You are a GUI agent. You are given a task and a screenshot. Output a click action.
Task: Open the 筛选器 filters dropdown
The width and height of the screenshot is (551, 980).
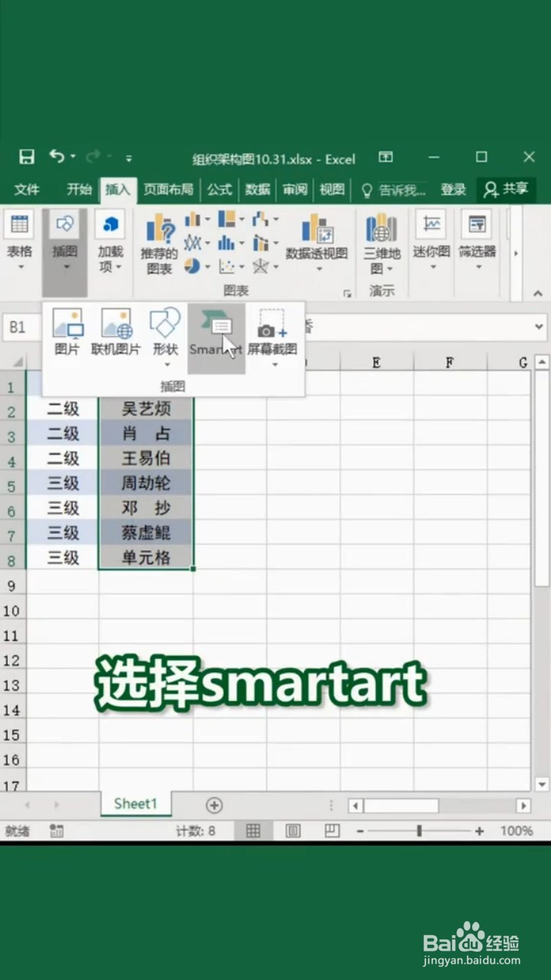478,242
